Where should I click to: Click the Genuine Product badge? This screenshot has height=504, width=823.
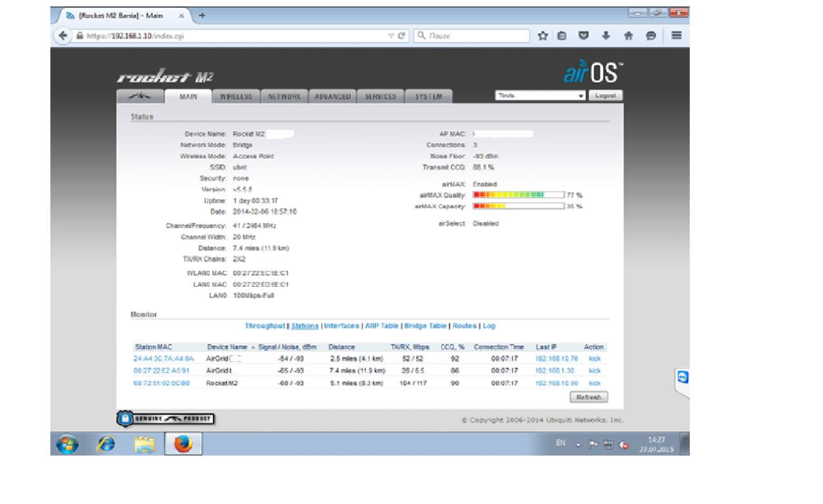pyautogui.click(x=165, y=419)
